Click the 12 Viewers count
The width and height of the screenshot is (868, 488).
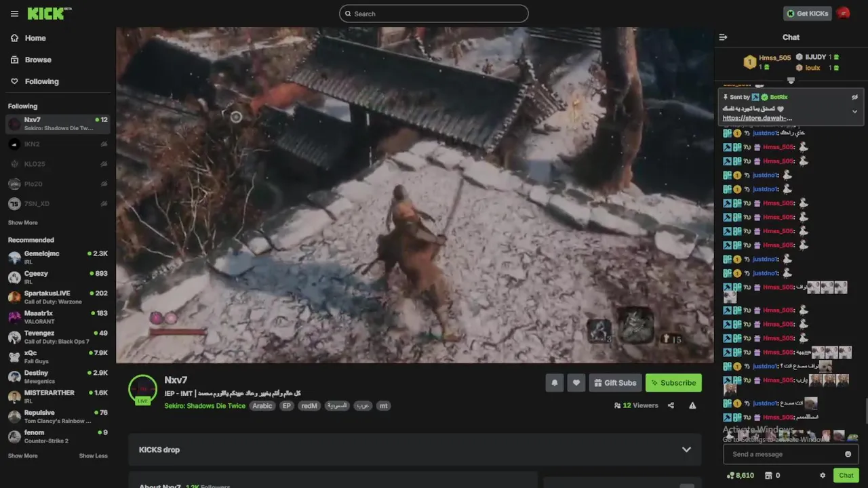(636, 405)
